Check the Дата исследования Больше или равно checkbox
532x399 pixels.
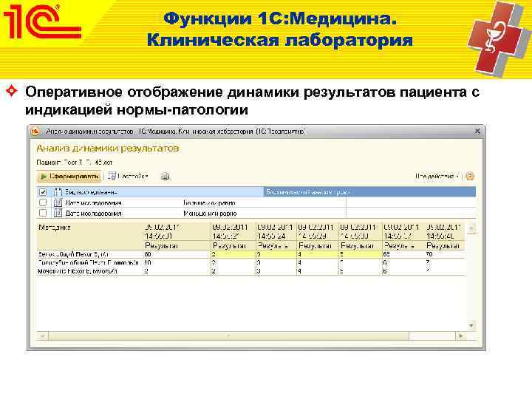[x=43, y=202]
